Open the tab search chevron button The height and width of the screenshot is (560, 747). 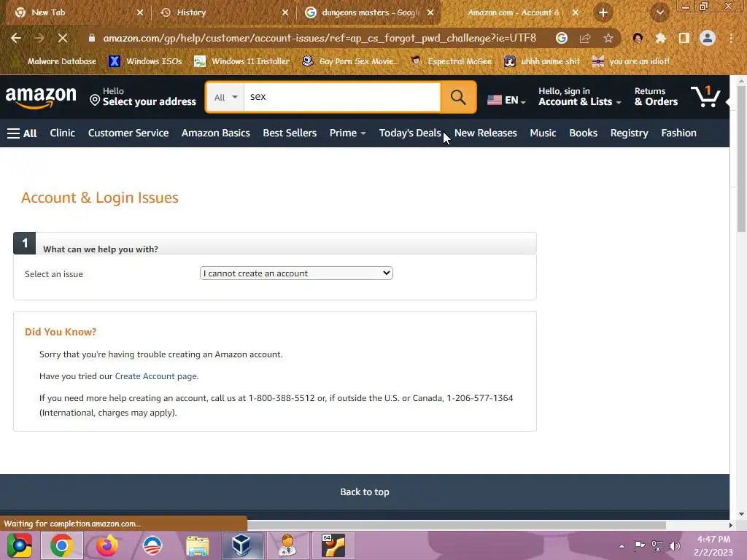(x=660, y=12)
